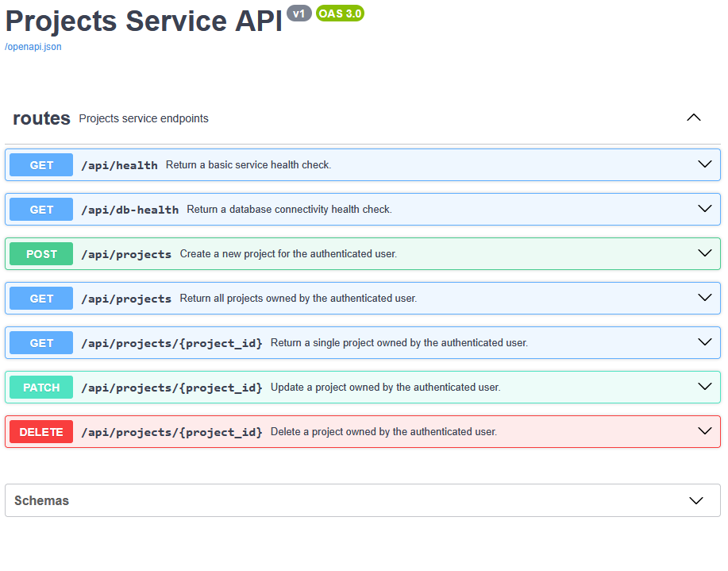Image resolution: width=728 pixels, height=571 pixels.
Task: Click 'Return a database connectivity' description
Action: point(289,210)
